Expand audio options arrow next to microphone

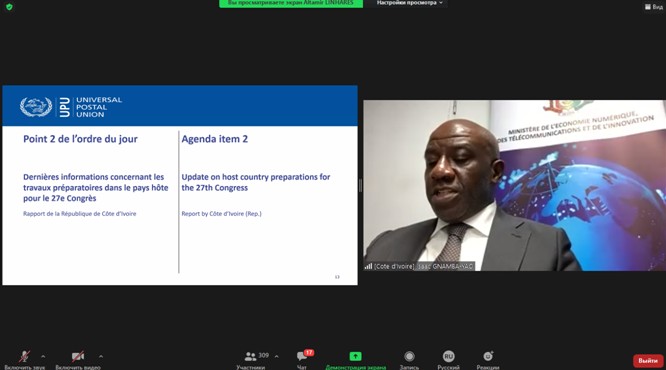(43, 356)
